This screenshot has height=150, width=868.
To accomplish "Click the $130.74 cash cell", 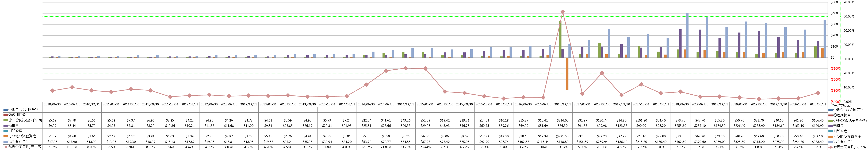I will coord(602,120).
